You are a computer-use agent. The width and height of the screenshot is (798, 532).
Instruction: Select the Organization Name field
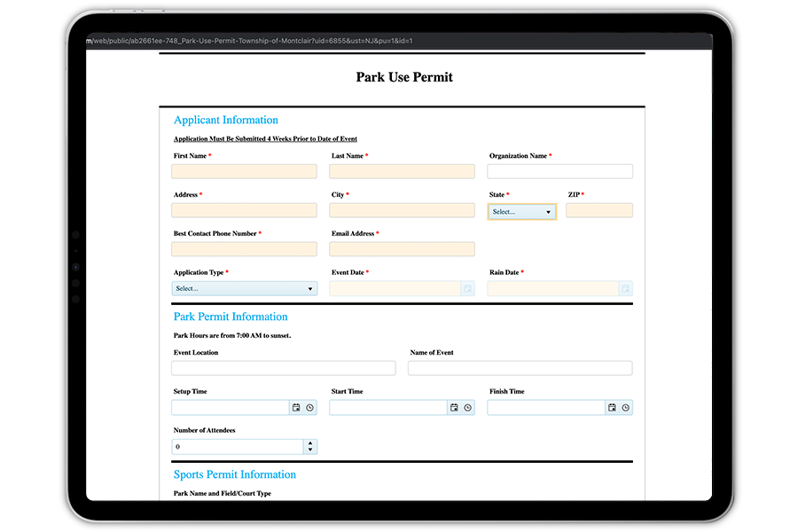click(559, 172)
